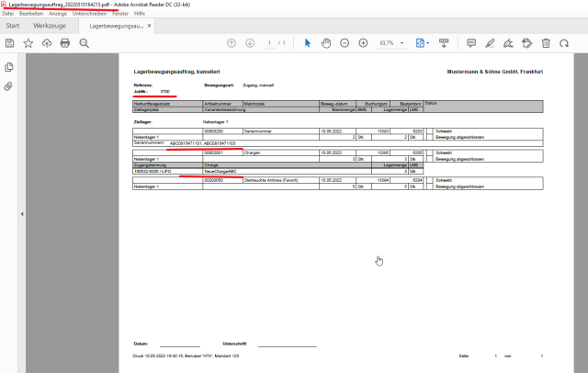Click the magnifier search icon
This screenshot has width=588, height=373.
84,43
